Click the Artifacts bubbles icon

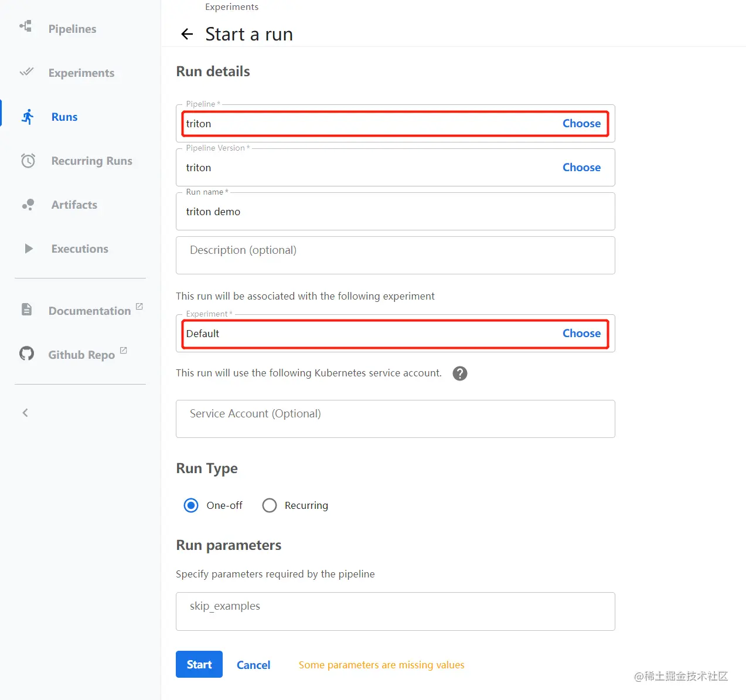point(28,205)
